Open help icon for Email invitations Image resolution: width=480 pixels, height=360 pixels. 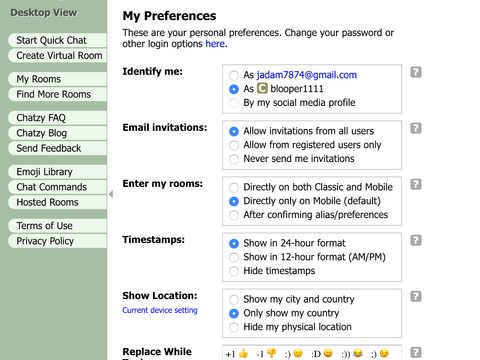tap(416, 128)
